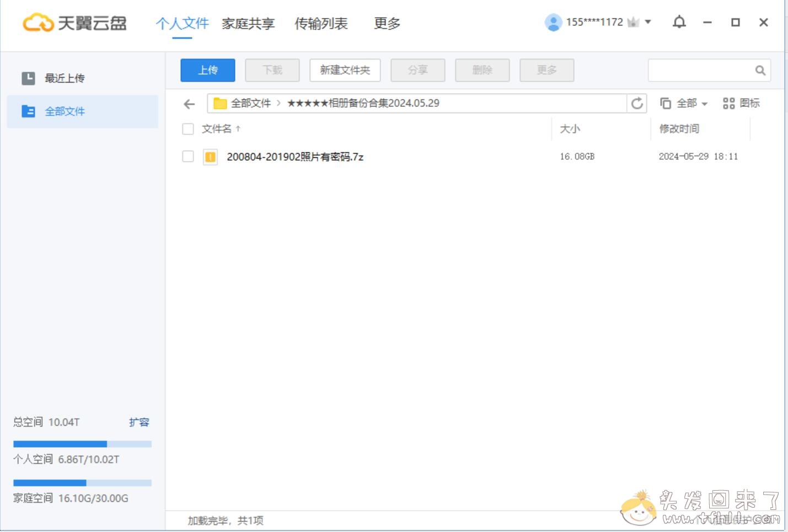The image size is (788, 532).
Task: Close the 天翼云盘 window
Action: point(764,23)
